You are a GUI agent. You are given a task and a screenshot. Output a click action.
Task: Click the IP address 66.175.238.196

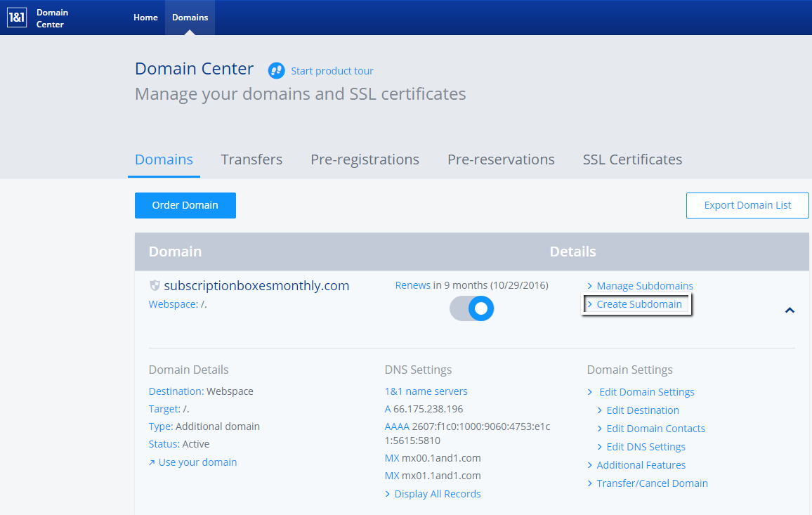pos(428,409)
